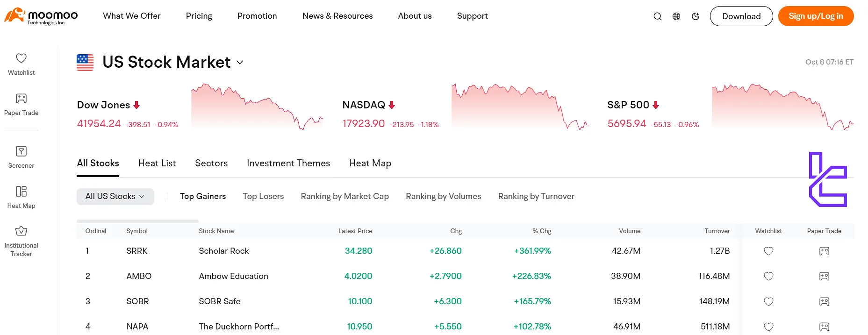This screenshot has height=335, width=868.
Task: Open Promotion menu item
Action: (x=257, y=16)
